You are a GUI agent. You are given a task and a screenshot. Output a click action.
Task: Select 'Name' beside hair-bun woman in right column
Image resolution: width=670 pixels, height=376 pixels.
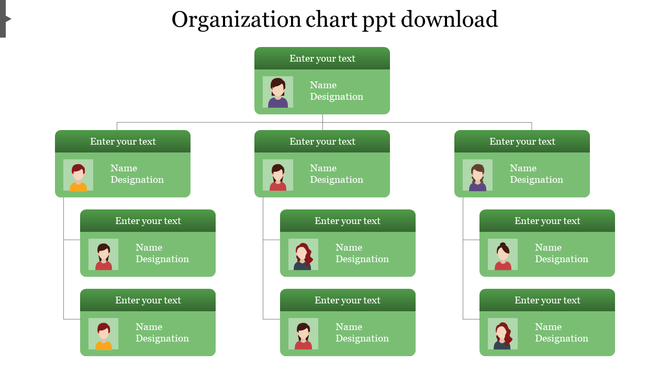click(549, 247)
